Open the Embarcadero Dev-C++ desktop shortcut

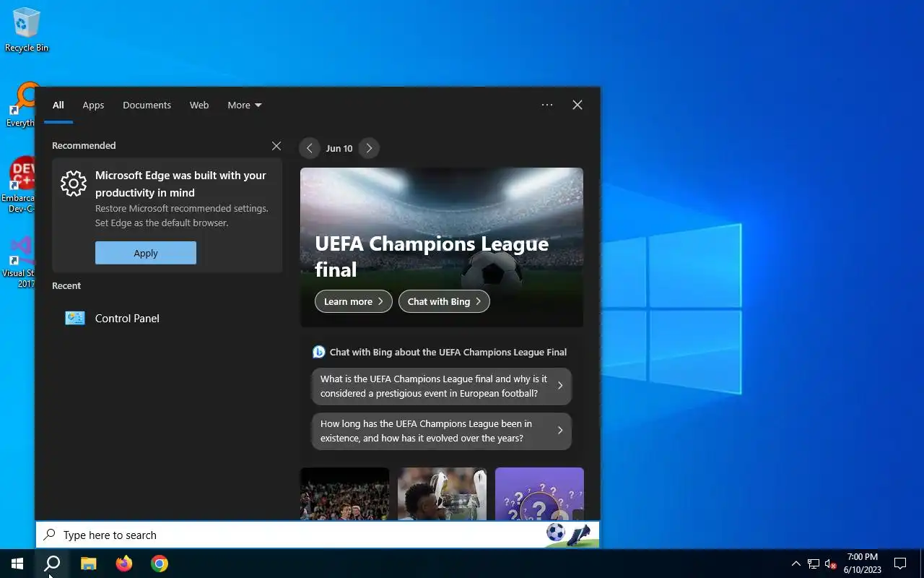click(19, 185)
